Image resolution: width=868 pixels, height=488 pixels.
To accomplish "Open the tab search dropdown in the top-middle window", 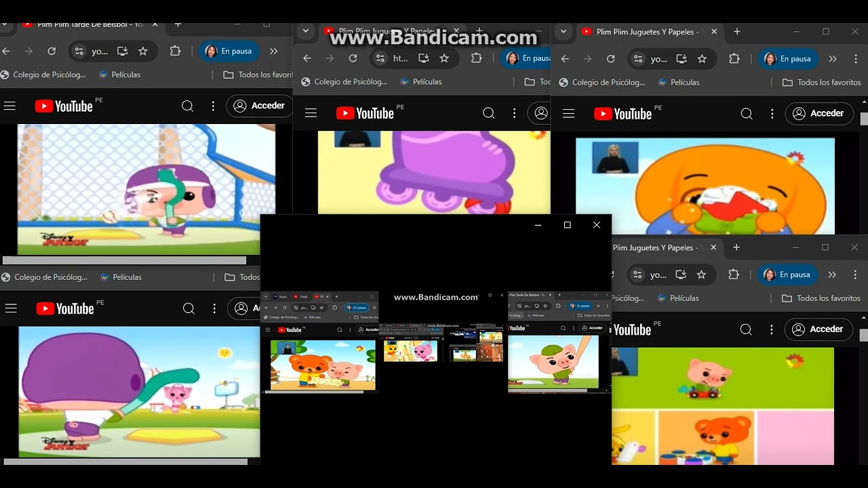I will (306, 31).
